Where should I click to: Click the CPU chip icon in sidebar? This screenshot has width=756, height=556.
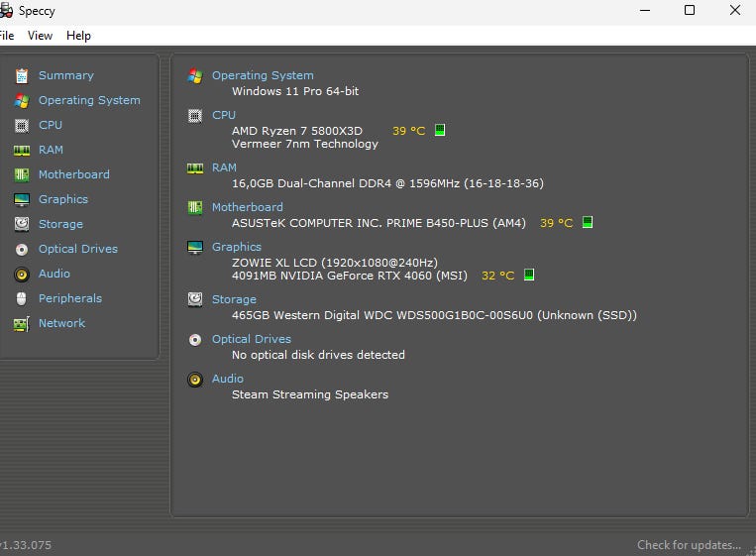(22, 126)
